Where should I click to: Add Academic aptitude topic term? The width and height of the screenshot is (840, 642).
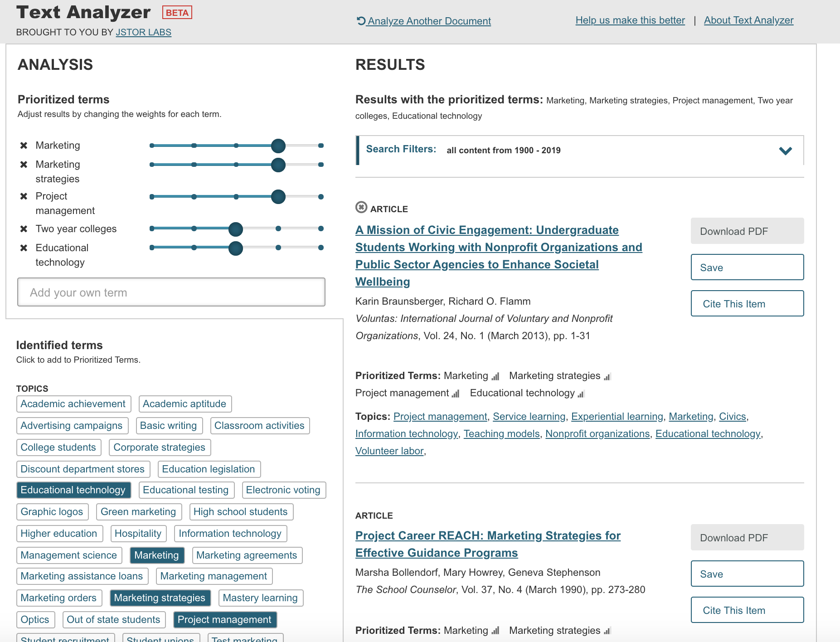pyautogui.click(x=185, y=404)
